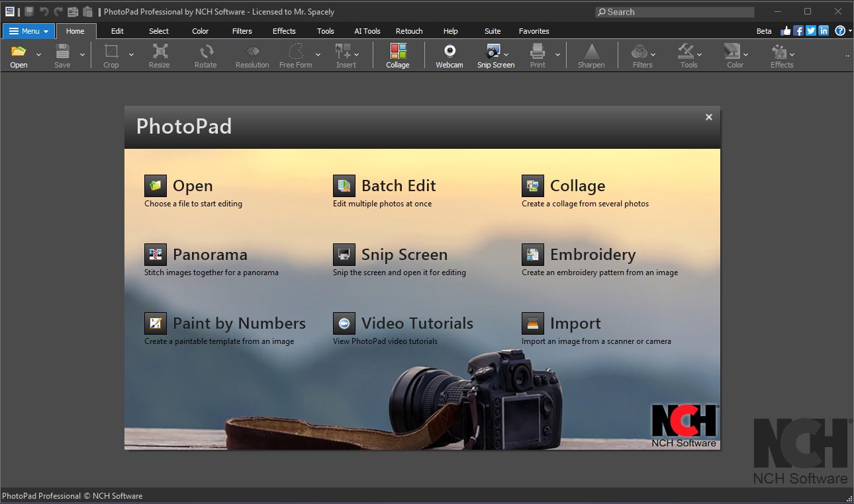The width and height of the screenshot is (854, 504).
Task: Open the LinkedIn share icon
Action: [x=824, y=30]
